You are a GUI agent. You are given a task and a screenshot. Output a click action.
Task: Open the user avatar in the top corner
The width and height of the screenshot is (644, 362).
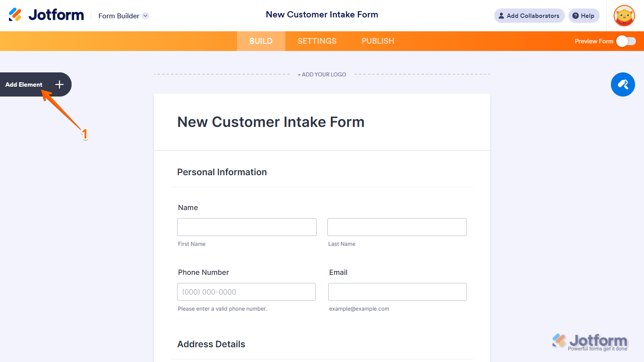pos(624,16)
